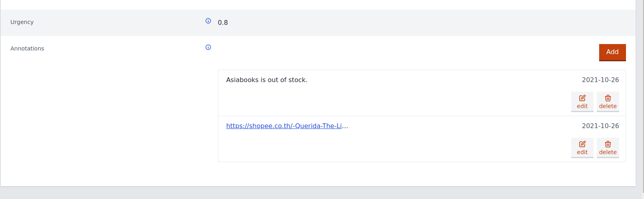Click the 'edit' label under Asiabooks annotation
Image resolution: width=644 pixels, height=199 pixels.
click(582, 106)
